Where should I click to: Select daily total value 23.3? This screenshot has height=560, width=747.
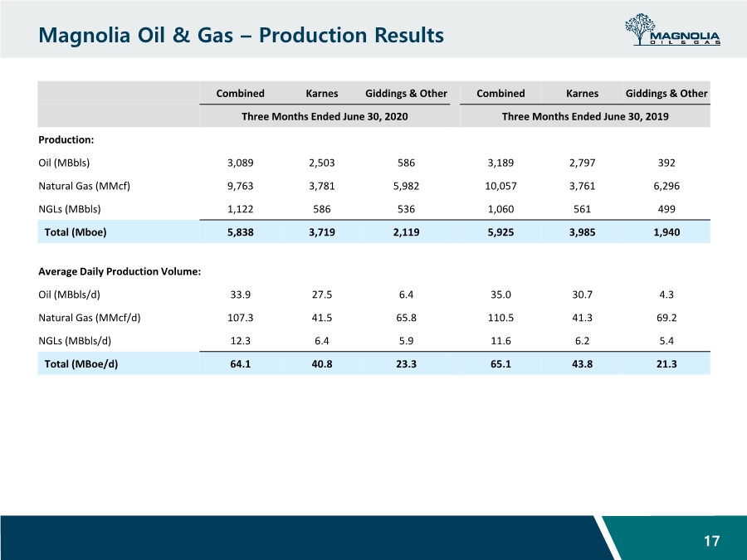click(406, 364)
